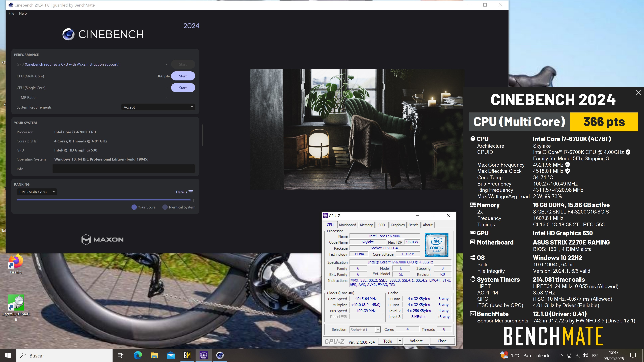The height and width of the screenshot is (362, 644).
Task: Click the Core Speed 4015.64 MHz value
Action: tap(366, 299)
